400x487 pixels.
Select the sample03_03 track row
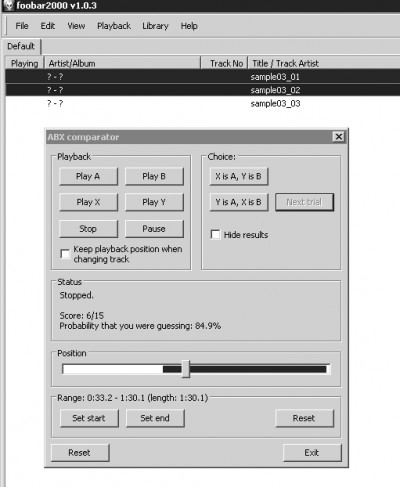tap(203, 103)
